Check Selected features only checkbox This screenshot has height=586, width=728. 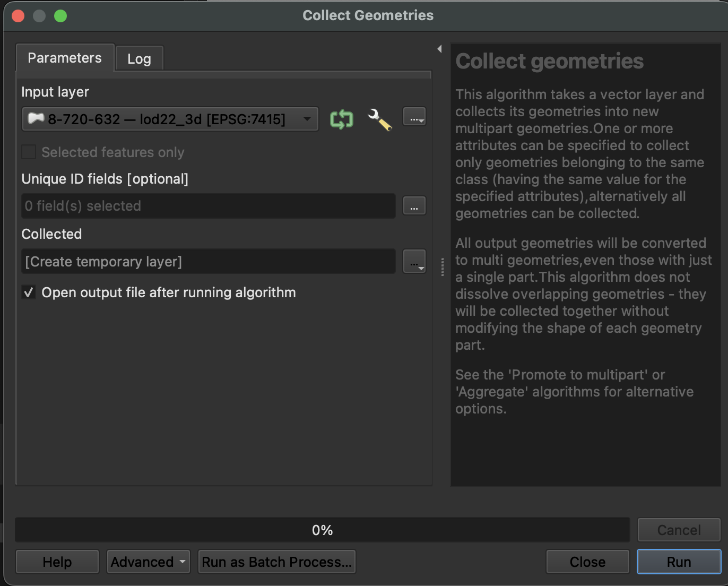[x=29, y=152]
